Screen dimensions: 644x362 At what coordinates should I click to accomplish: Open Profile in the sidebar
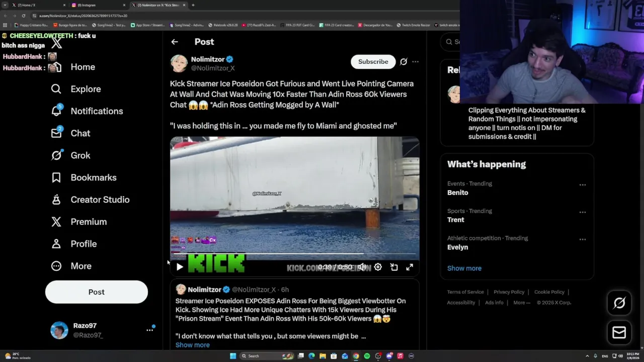pos(73,244)
